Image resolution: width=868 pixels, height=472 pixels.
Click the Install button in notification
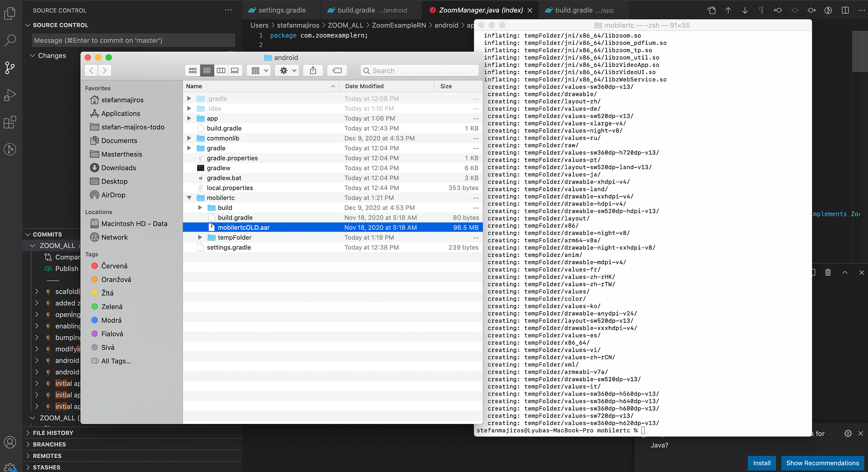[761, 463]
